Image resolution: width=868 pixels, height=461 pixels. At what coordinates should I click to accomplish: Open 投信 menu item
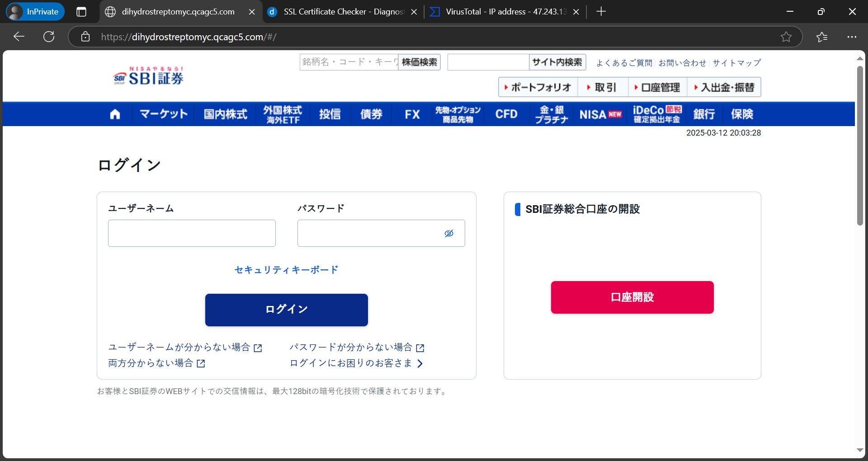[330, 114]
